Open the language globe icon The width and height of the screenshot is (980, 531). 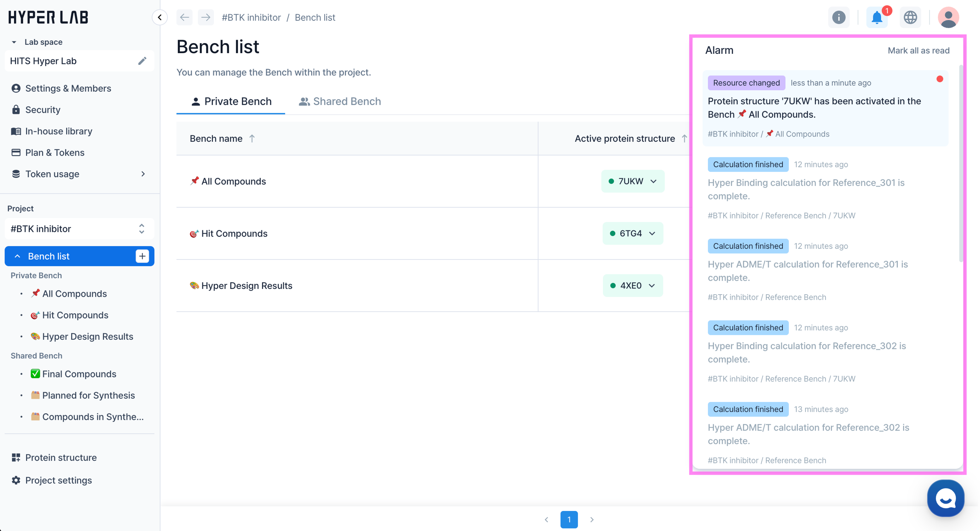click(910, 17)
